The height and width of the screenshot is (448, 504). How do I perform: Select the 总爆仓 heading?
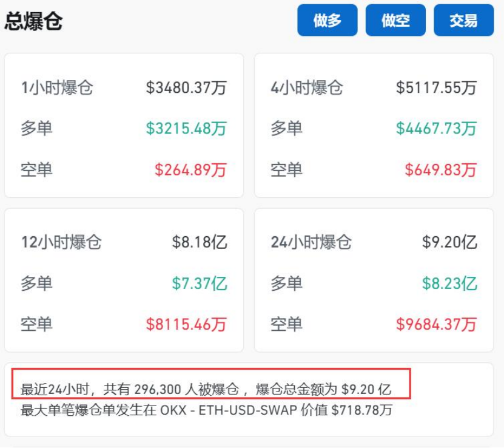point(34,21)
